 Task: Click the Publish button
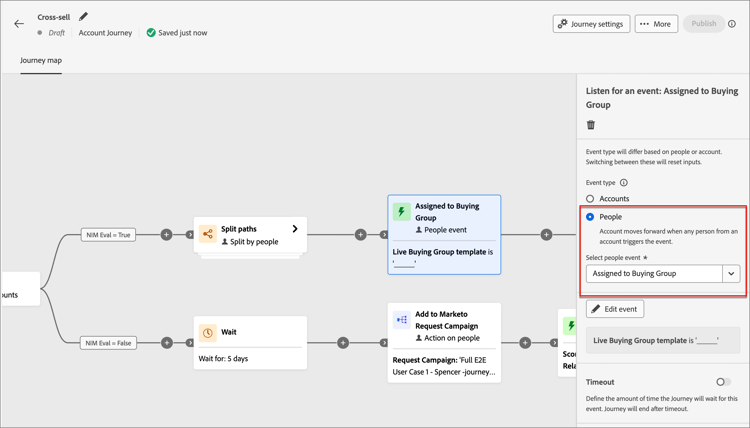coord(704,24)
